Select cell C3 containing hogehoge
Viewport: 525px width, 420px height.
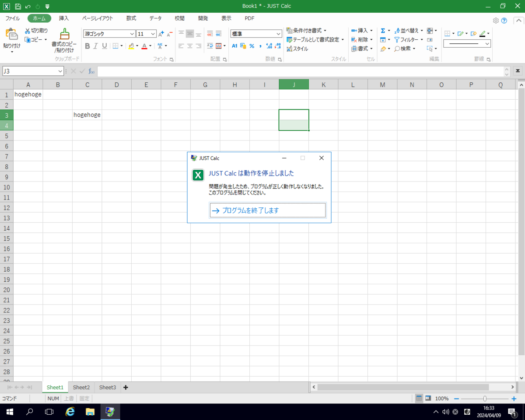[x=87, y=115]
